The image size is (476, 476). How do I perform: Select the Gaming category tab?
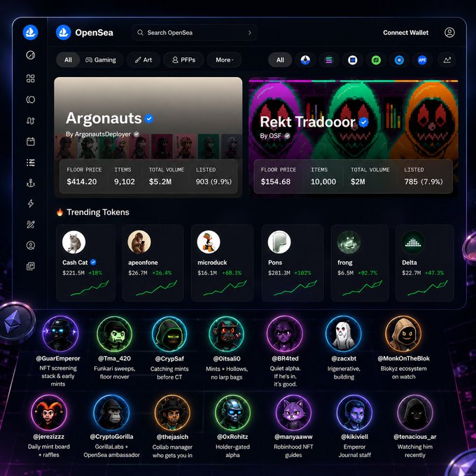tap(101, 59)
